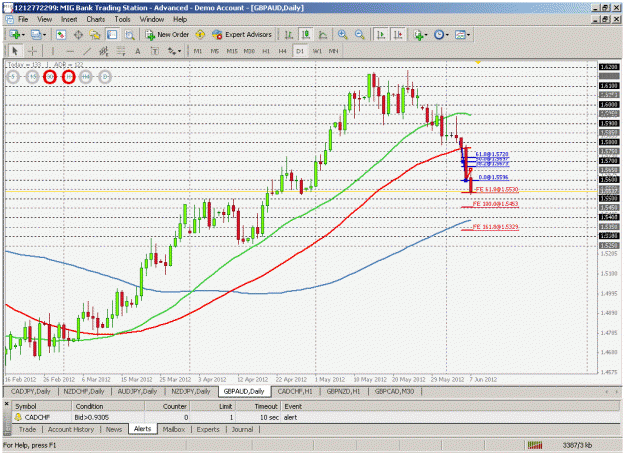Image resolution: width=625 pixels, height=453 pixels.
Task: Open Market Watch panel icon
Action: pyautogui.click(x=61, y=35)
